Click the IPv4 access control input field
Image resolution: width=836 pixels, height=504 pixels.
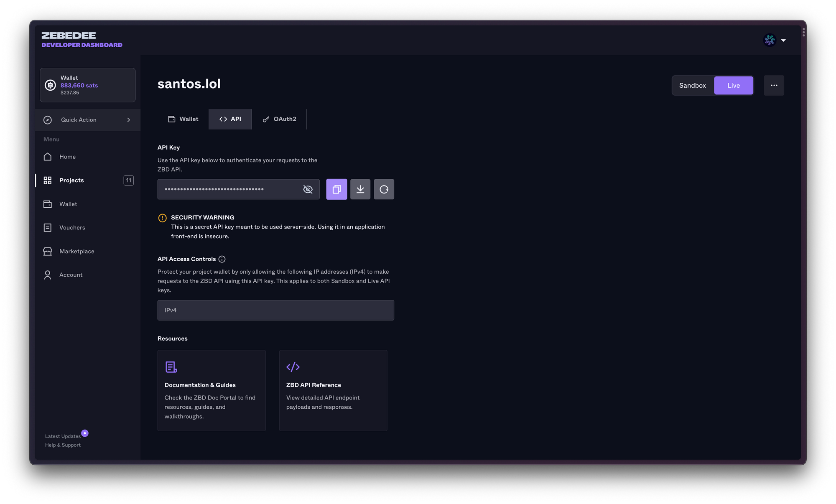tap(275, 310)
